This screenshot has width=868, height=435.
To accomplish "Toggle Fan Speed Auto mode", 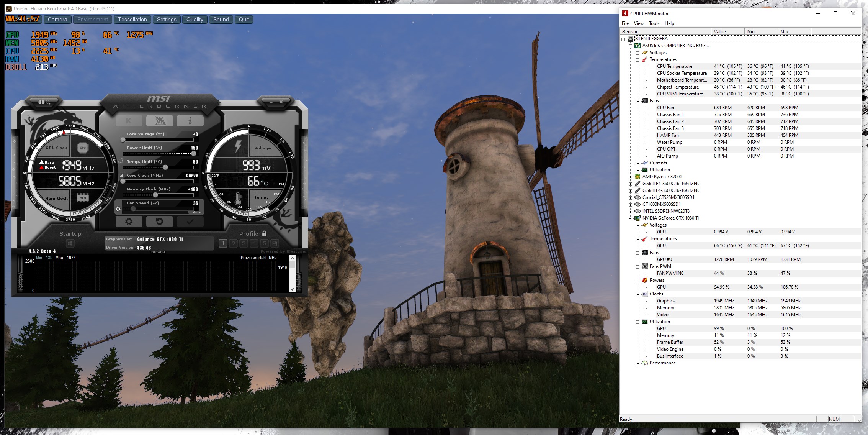I will point(197,212).
